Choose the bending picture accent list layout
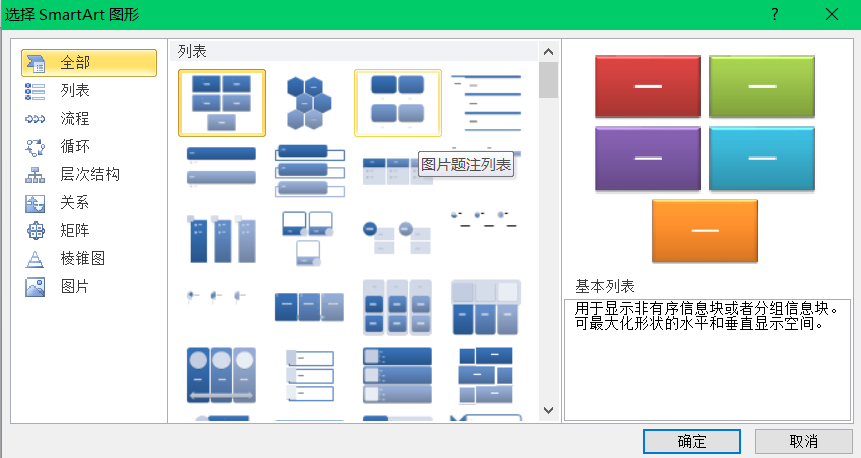The height and width of the screenshot is (458, 861). tap(308, 239)
